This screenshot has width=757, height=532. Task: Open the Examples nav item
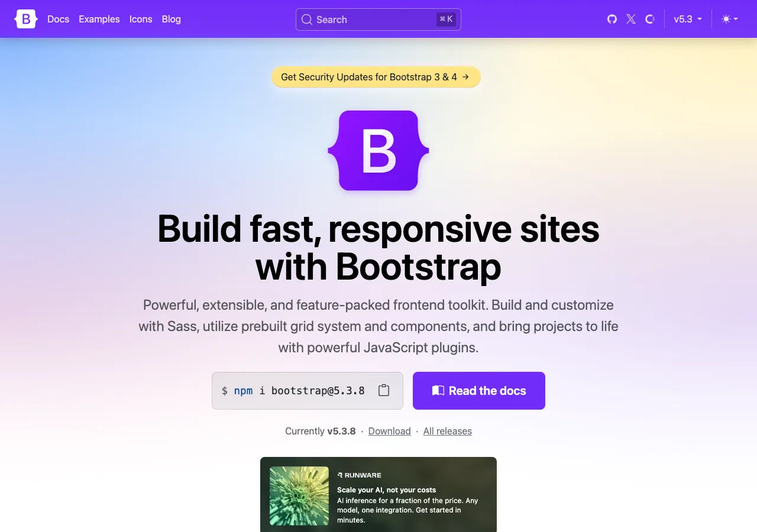point(99,19)
